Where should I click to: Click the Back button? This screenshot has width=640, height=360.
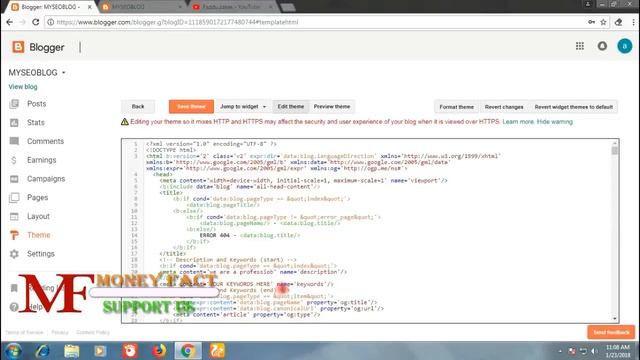(x=138, y=107)
